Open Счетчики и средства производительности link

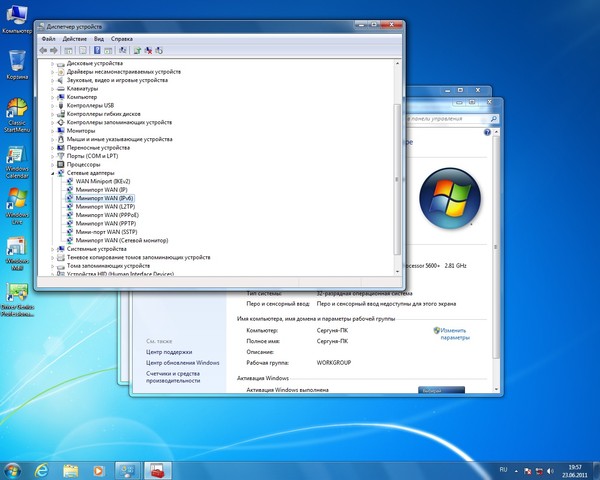[x=173, y=377]
